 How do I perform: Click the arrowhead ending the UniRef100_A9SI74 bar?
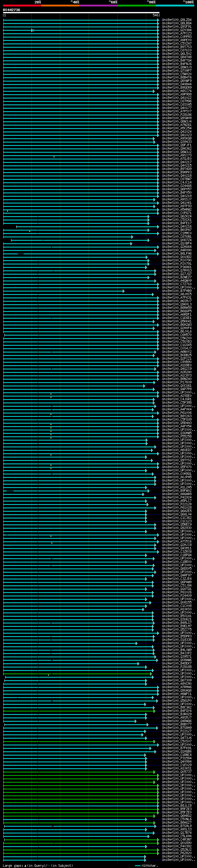(x=154, y=91)
